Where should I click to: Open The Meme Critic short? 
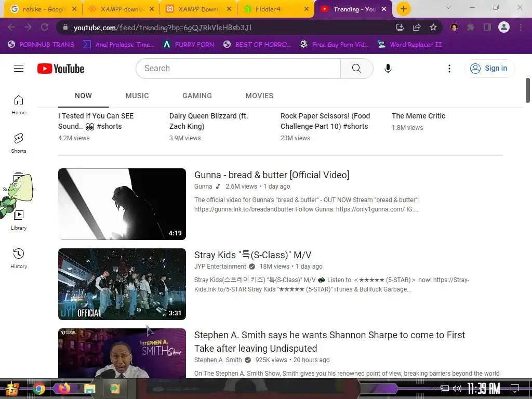click(418, 116)
